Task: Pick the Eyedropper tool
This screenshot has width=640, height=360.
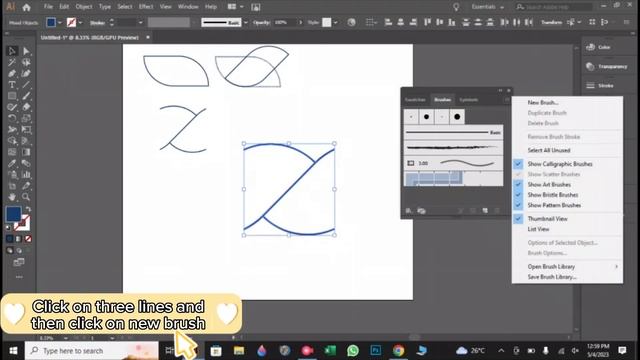Action: [12, 163]
